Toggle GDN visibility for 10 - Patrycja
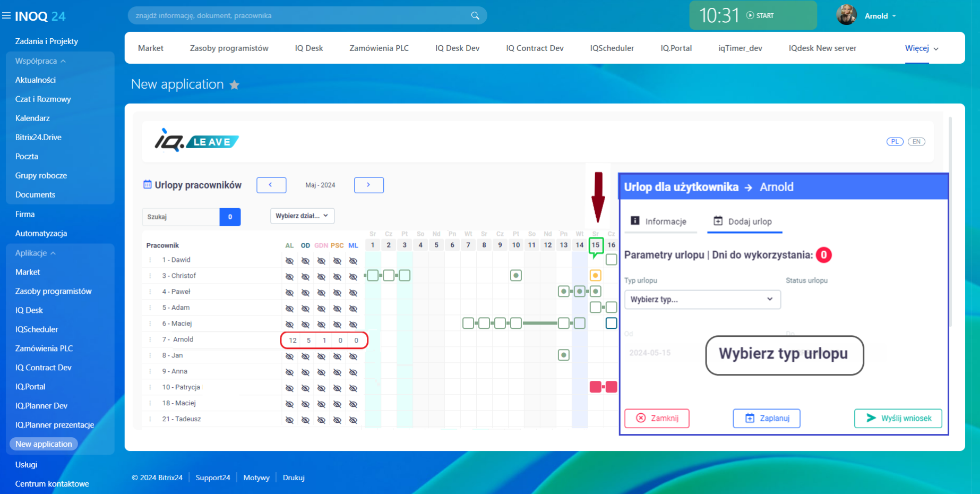The image size is (980, 494). pos(321,388)
